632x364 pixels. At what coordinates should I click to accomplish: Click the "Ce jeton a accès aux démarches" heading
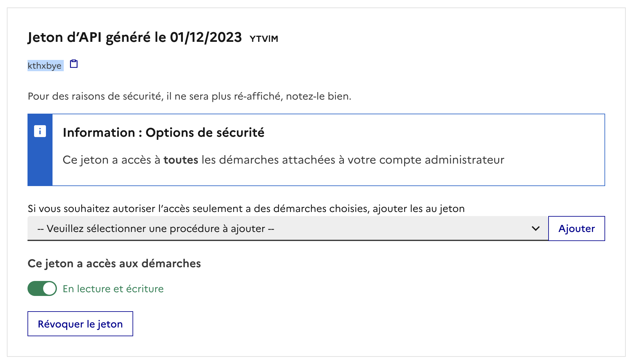(x=114, y=263)
